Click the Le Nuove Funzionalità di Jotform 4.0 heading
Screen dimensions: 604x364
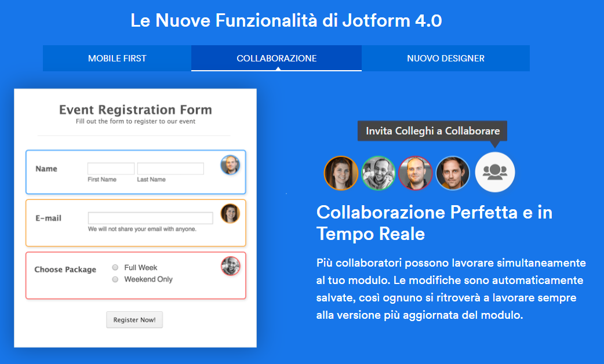click(286, 20)
